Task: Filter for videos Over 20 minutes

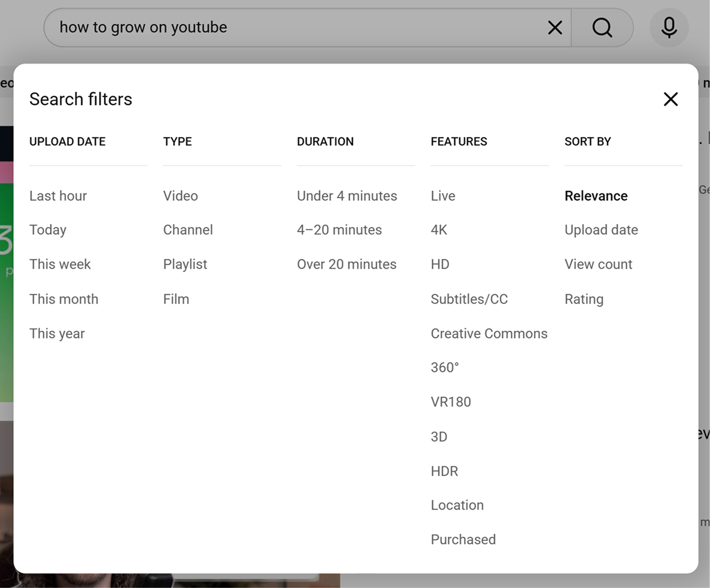Action: click(x=346, y=264)
